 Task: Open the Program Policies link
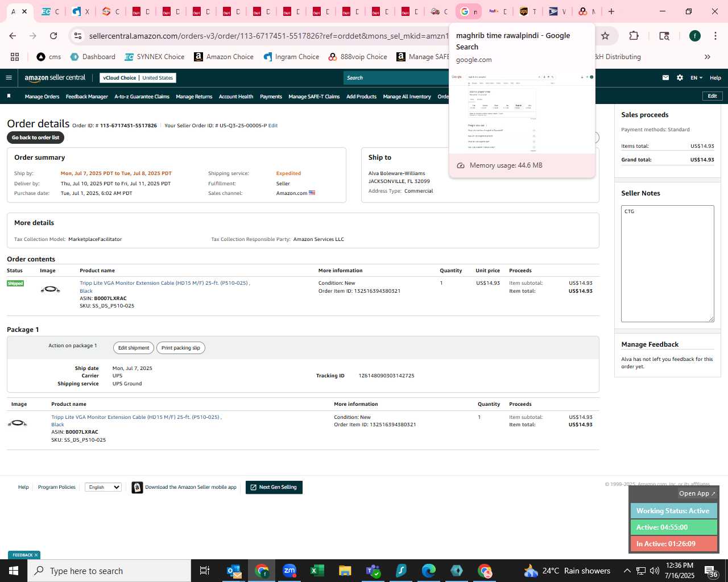tap(57, 487)
